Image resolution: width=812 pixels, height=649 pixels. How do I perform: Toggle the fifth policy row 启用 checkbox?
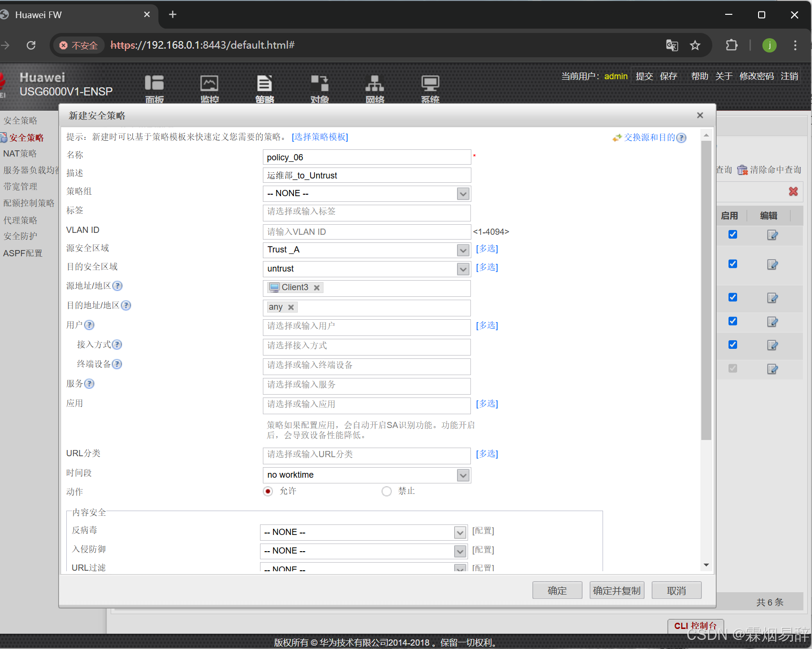(733, 345)
